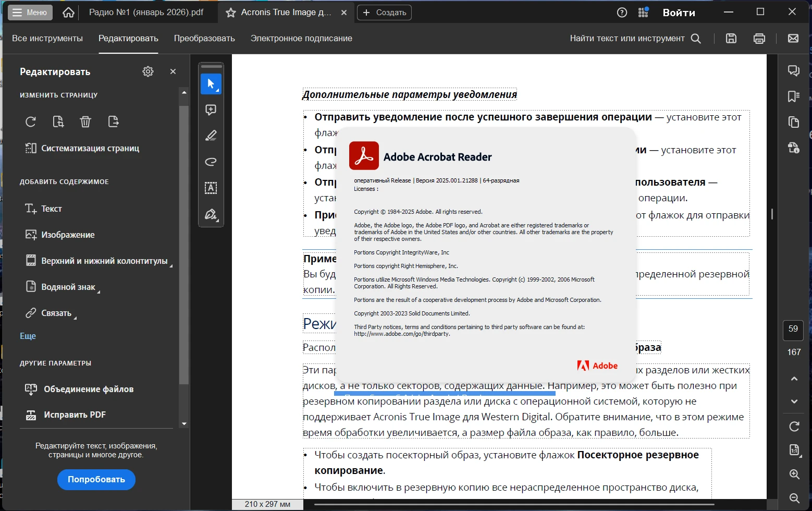Select the highlighter pen tool
The width and height of the screenshot is (812, 511).
pyautogui.click(x=211, y=136)
